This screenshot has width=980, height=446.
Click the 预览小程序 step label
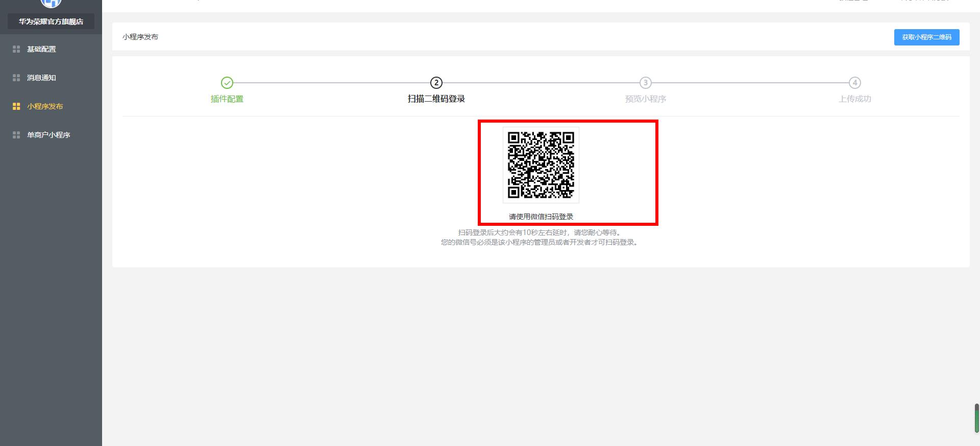(x=646, y=99)
